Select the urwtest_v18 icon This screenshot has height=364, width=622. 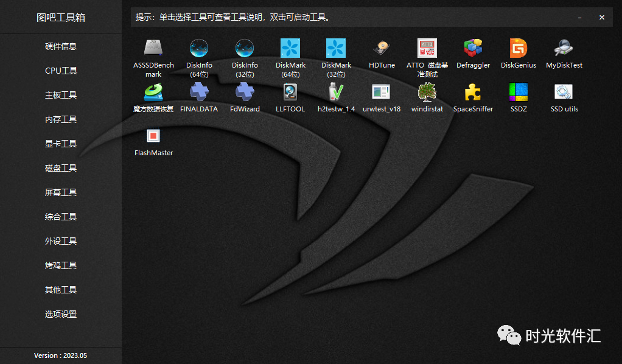click(x=382, y=92)
